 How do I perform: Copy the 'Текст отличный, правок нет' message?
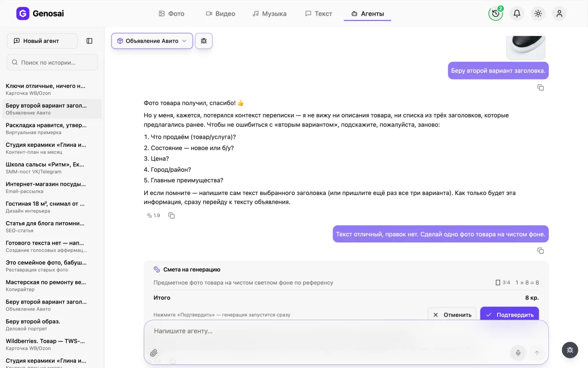pyautogui.click(x=541, y=251)
